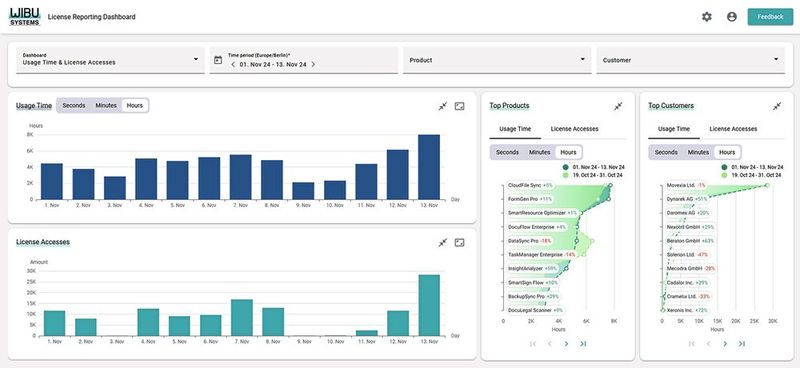Go to next page in Top Products
The image size is (800, 368).
pyautogui.click(x=566, y=344)
